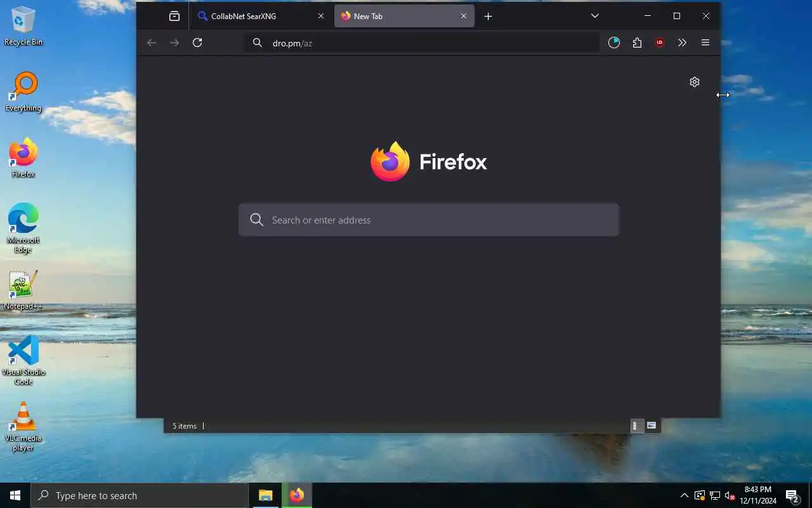Expand the more tools overflow chevron

[x=682, y=43]
